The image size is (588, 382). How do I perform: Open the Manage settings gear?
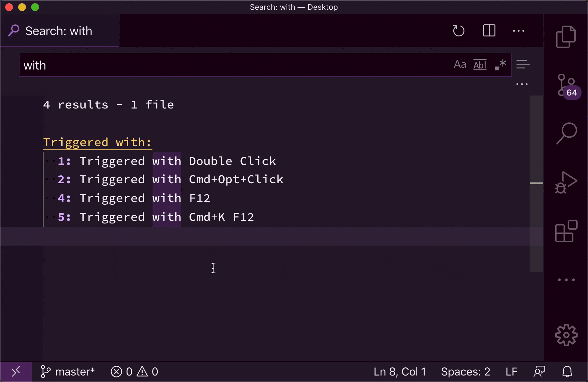[x=566, y=335]
